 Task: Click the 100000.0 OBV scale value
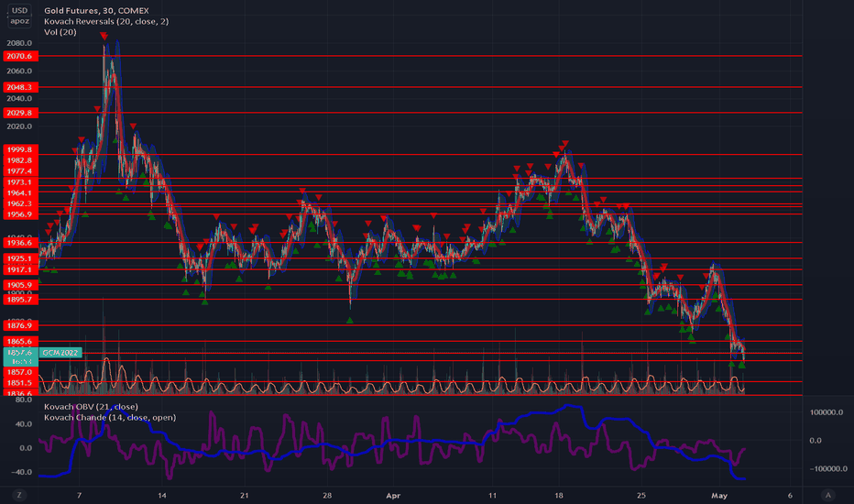pyautogui.click(x=827, y=412)
